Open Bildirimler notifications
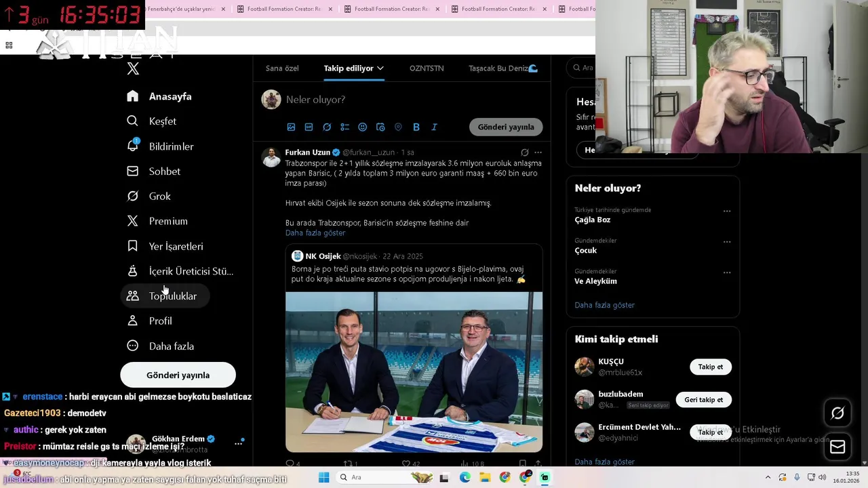868x488 pixels. click(x=161, y=146)
